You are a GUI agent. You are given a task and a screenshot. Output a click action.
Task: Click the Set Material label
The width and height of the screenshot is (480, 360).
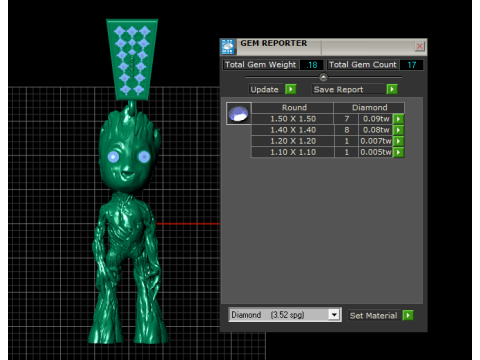coord(374,316)
